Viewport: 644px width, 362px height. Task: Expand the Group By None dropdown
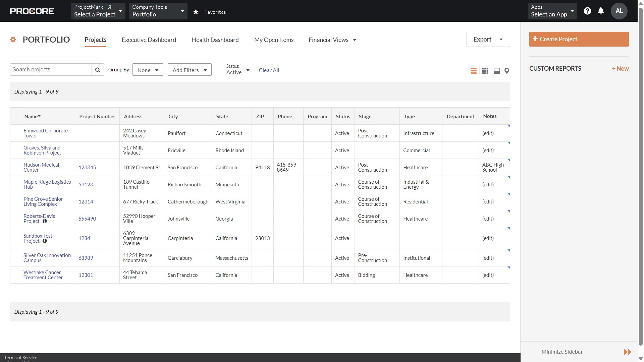click(148, 70)
